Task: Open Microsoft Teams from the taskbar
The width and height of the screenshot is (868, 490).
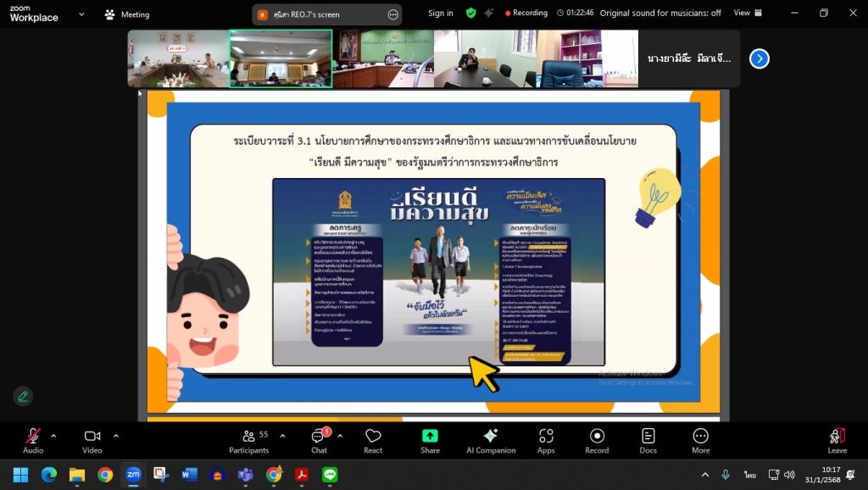Action: pyautogui.click(x=245, y=475)
